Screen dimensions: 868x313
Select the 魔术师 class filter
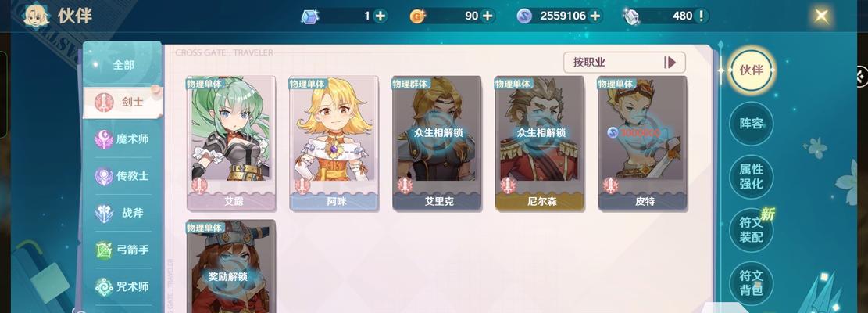click(123, 139)
